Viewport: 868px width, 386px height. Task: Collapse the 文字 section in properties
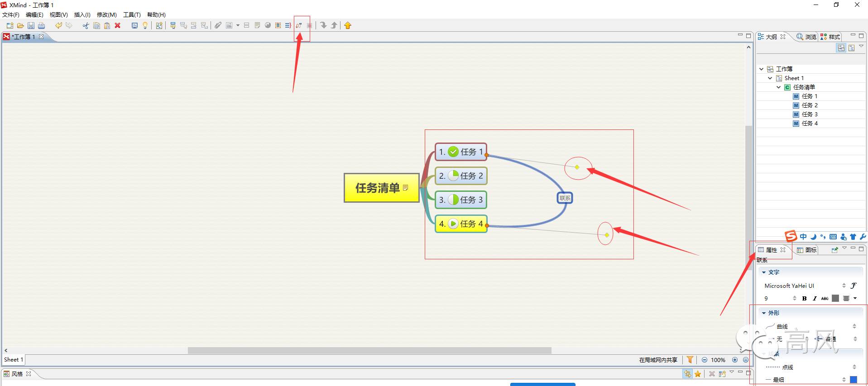[x=764, y=272]
